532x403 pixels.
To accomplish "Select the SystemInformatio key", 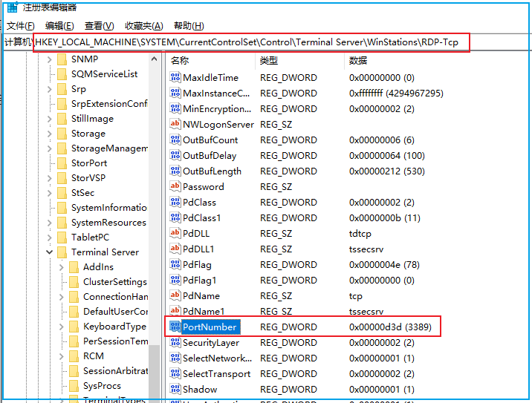I will [x=109, y=208].
